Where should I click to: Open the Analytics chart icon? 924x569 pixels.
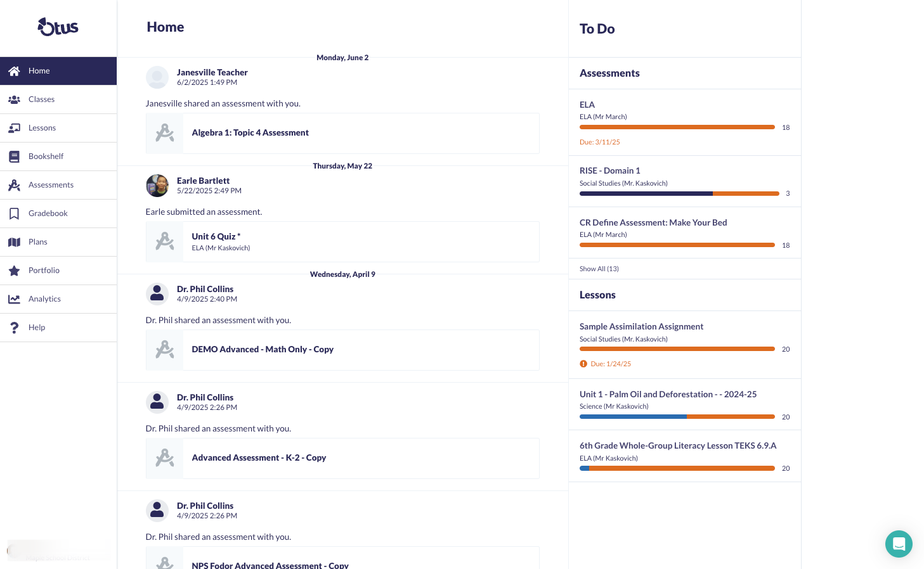tap(14, 299)
